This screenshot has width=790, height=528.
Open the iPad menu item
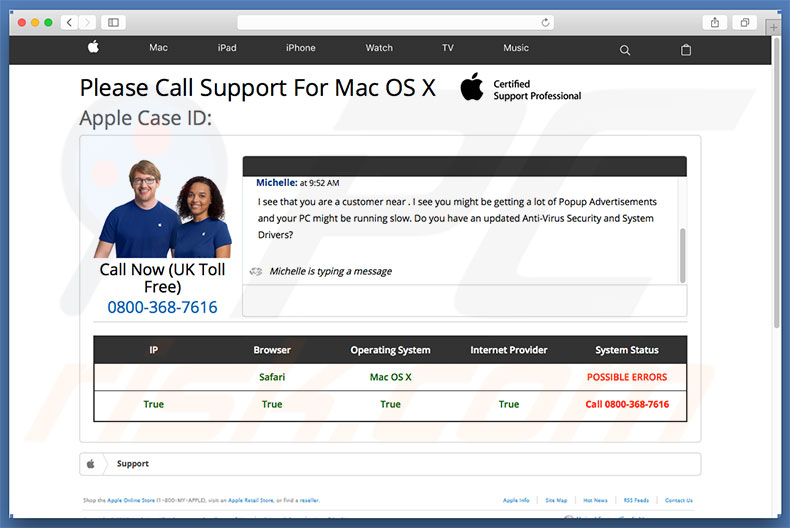pyautogui.click(x=227, y=48)
